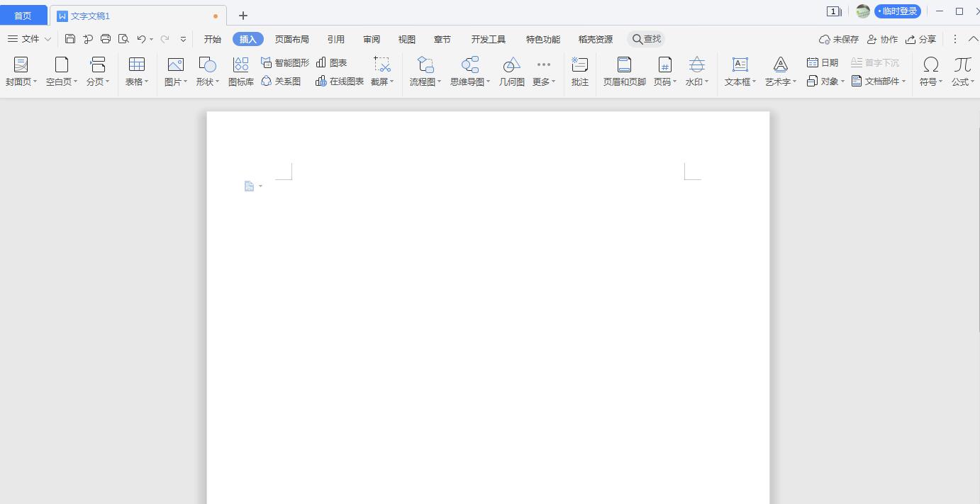Screen dimensions: 980x504
Task: Insert a 水印 watermark
Action: click(x=695, y=71)
